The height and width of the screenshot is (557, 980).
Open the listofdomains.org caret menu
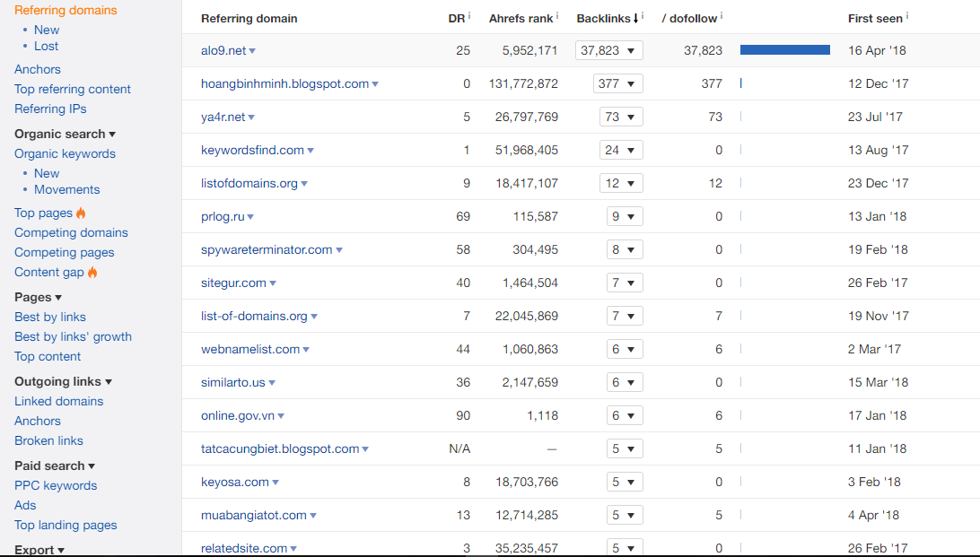[x=304, y=184]
